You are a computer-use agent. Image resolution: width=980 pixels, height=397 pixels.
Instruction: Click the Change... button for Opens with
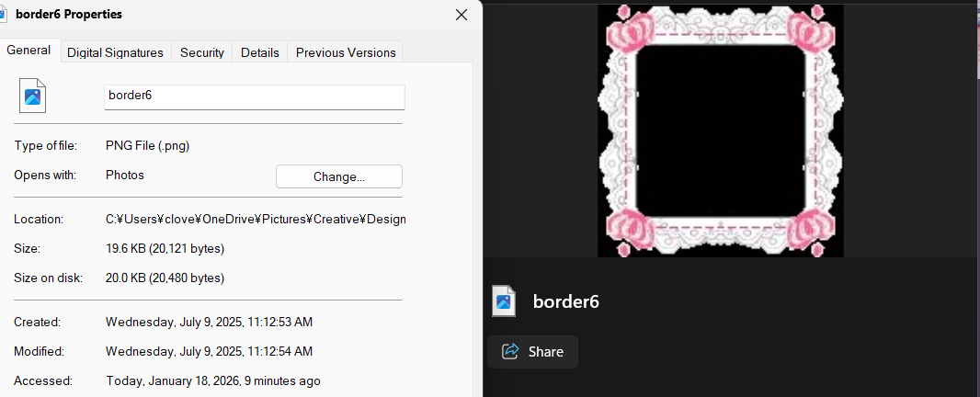coord(339,176)
